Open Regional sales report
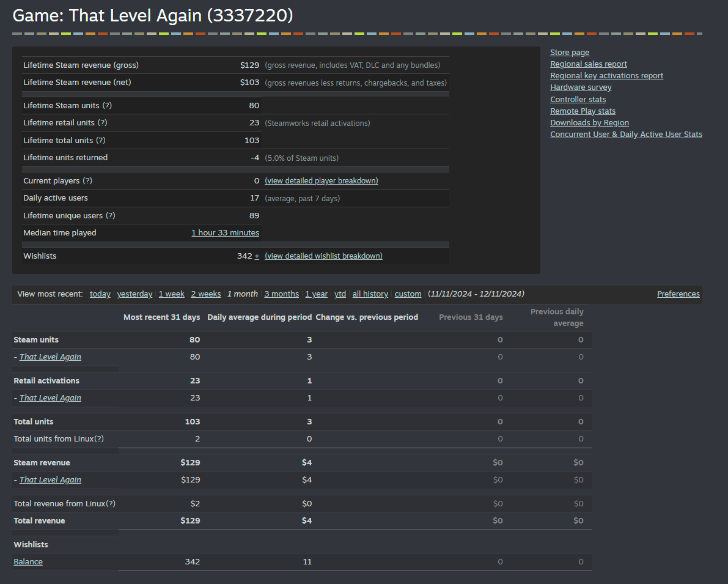 tap(588, 64)
